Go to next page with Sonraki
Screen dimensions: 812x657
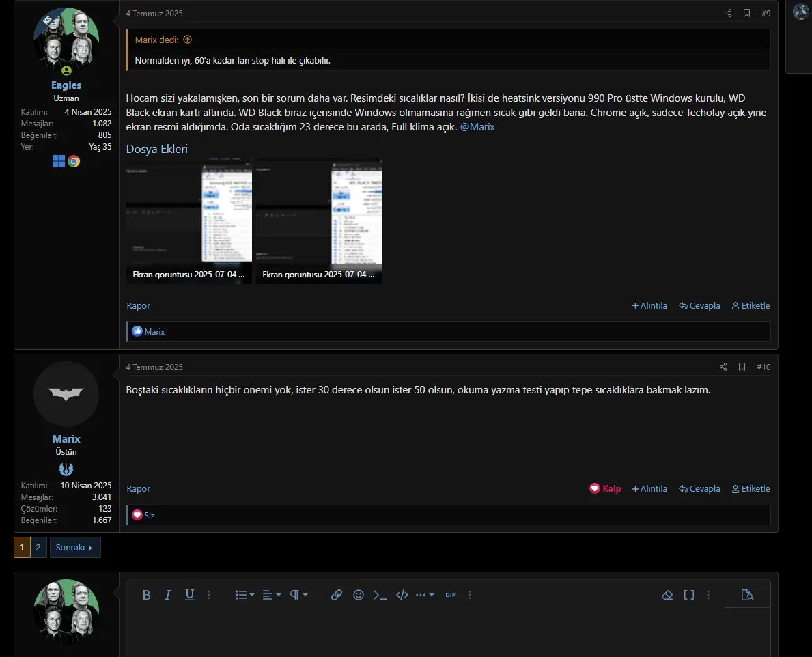tap(75, 547)
